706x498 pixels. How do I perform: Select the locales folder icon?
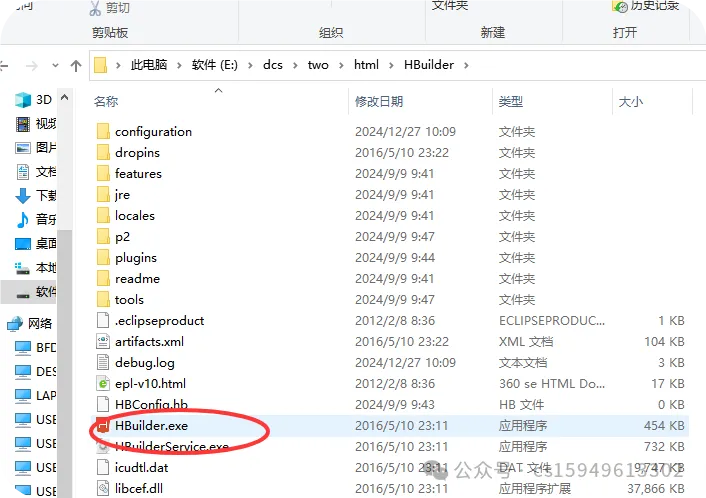103,215
